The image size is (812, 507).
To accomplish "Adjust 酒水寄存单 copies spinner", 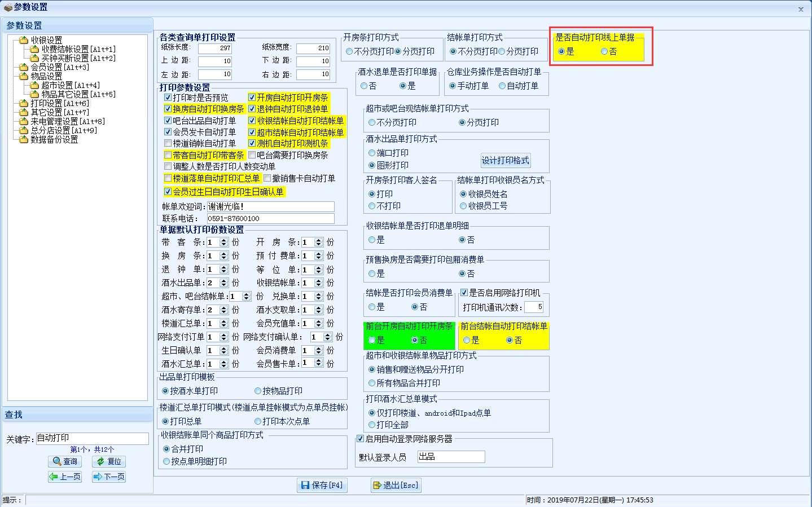I will coord(223,310).
